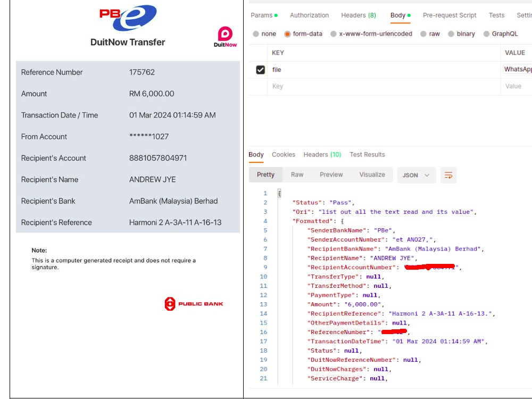Click the "SenderAccountNumber" JSON line

371,239
